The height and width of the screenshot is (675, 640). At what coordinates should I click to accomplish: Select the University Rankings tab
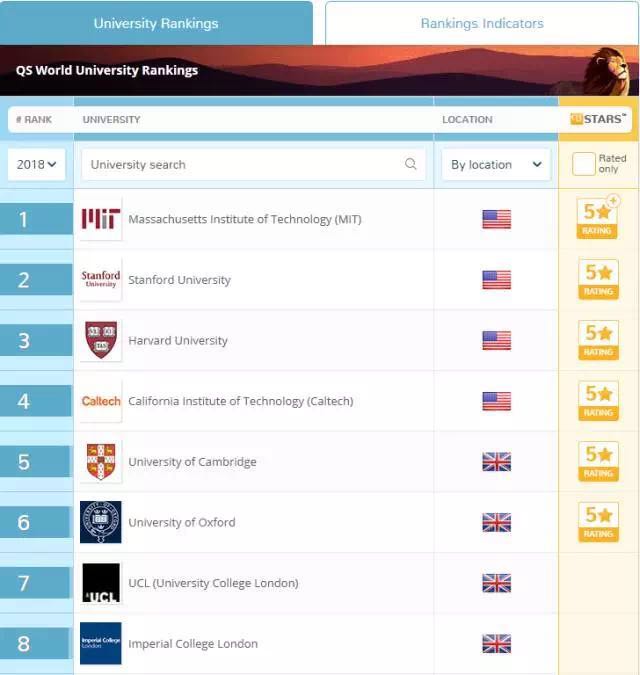[156, 23]
